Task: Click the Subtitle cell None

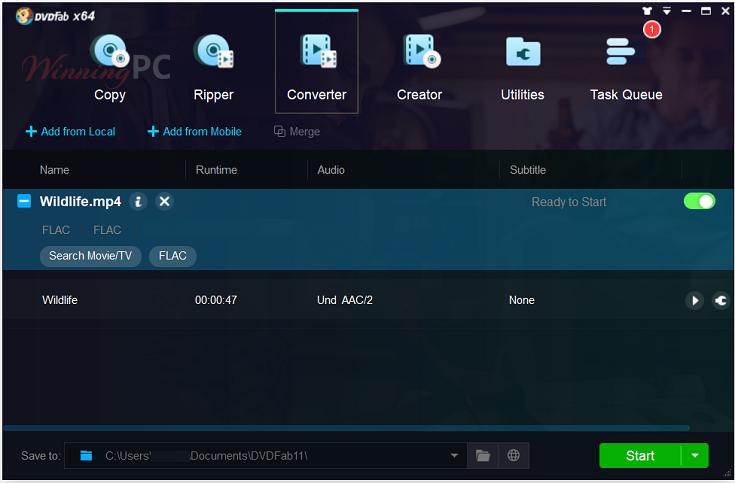Action: point(522,300)
